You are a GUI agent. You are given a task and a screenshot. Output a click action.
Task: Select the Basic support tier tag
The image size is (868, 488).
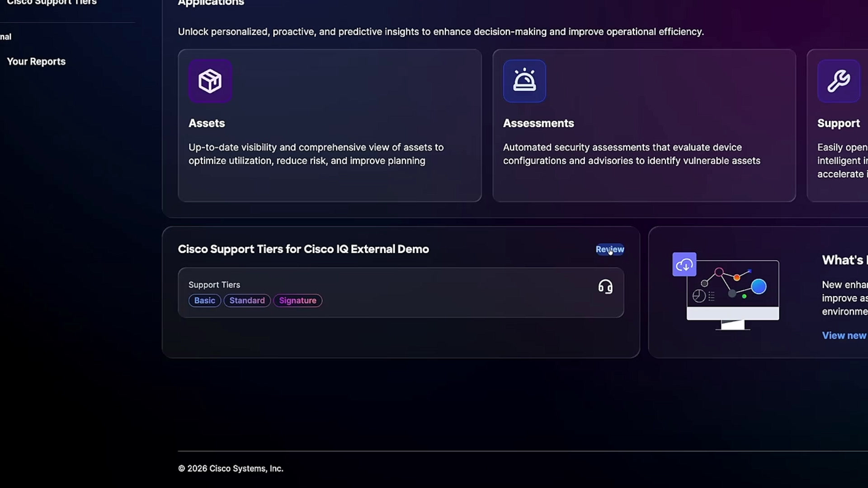click(205, 300)
